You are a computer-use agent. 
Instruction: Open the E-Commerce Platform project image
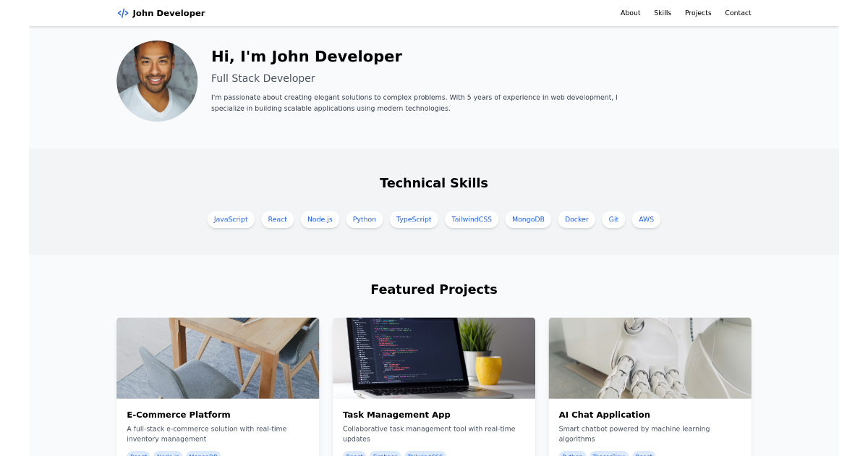tap(217, 358)
